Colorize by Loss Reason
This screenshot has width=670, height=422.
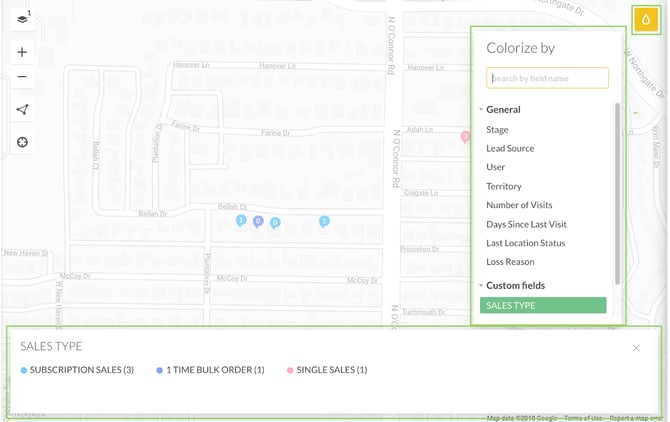pyautogui.click(x=510, y=262)
